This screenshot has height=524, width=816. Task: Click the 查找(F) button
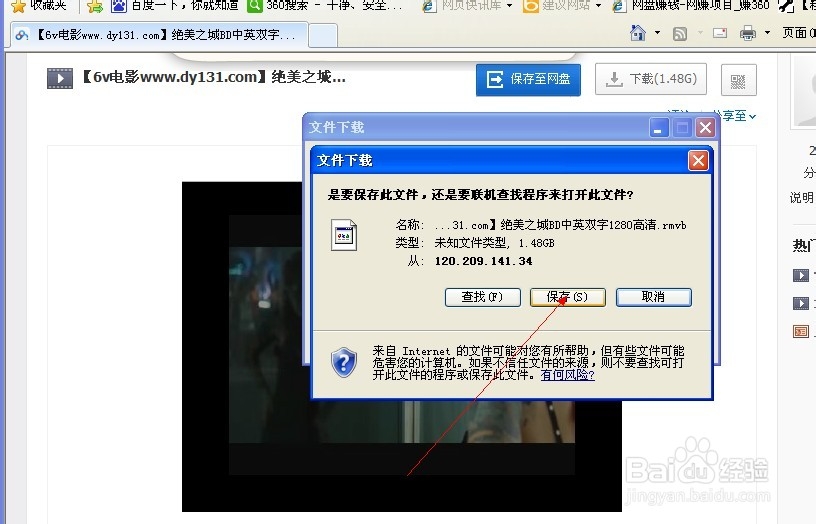482,297
